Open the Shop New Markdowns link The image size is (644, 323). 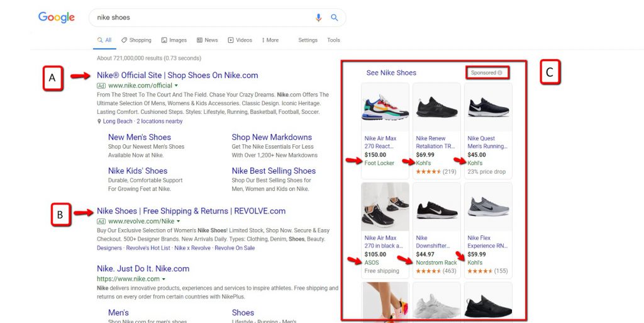point(271,137)
